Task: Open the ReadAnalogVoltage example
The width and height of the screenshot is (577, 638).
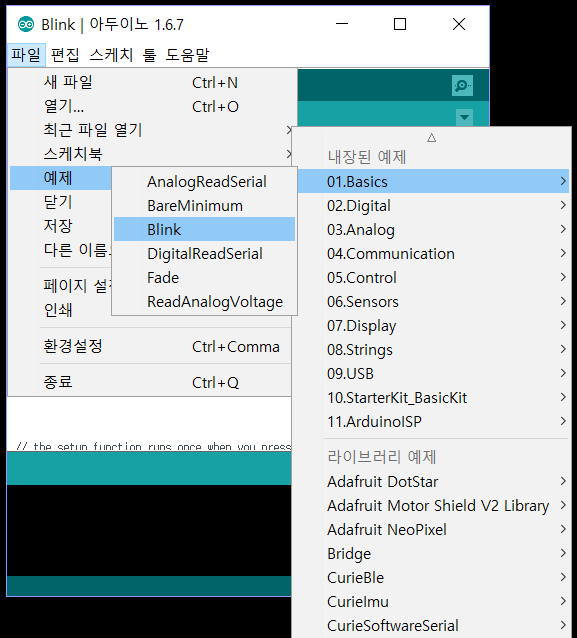Action: click(204, 302)
